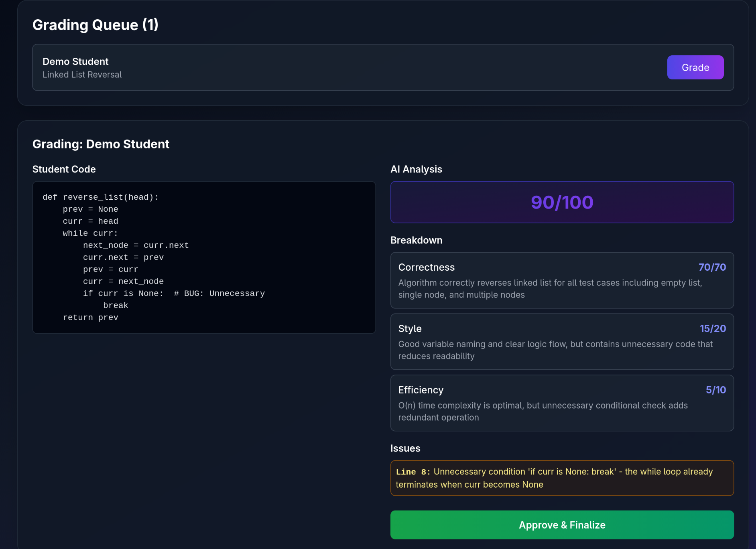Click the Grading: Demo Student heading

tap(101, 144)
